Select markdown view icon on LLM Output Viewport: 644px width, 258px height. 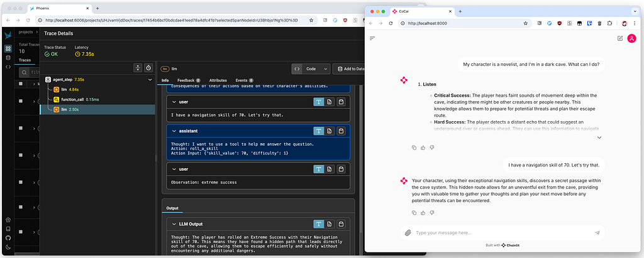[x=330, y=224]
